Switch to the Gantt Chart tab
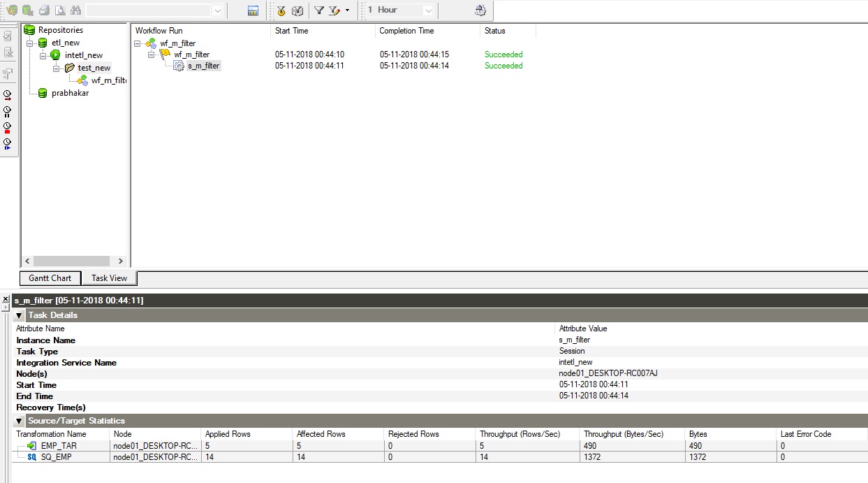Screen dimensions: 868x483 [49, 277]
